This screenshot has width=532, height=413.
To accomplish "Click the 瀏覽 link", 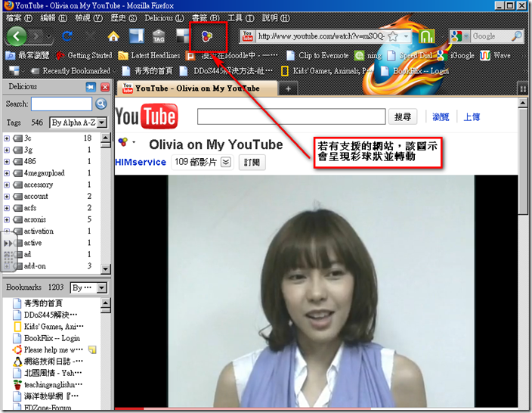I will tap(441, 117).
